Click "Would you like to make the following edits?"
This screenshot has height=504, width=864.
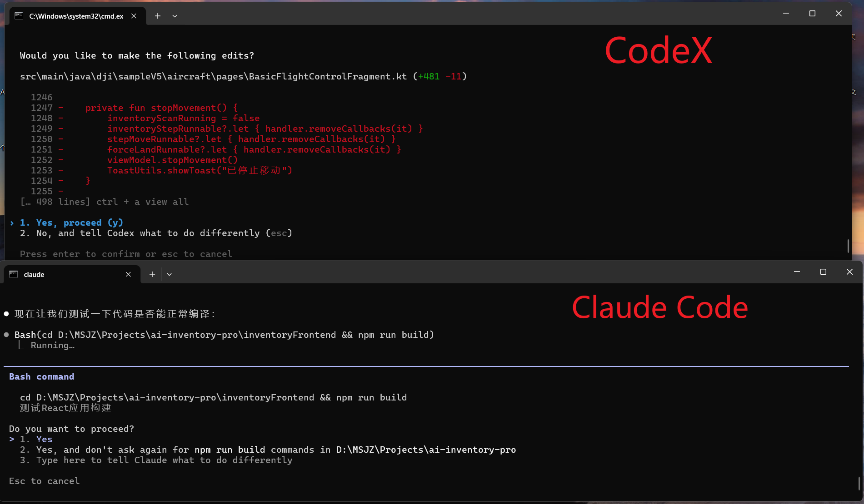pyautogui.click(x=137, y=55)
